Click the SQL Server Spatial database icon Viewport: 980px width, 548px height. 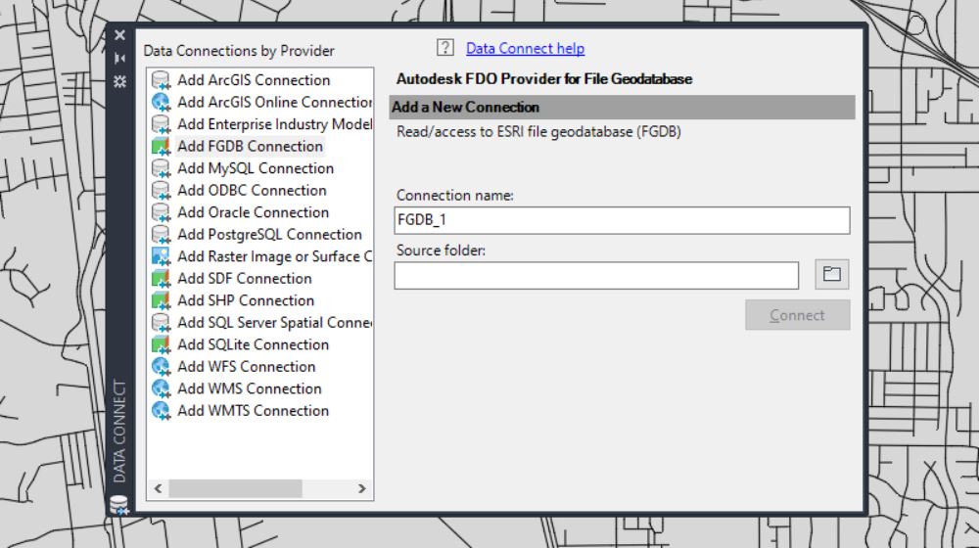pos(162,322)
